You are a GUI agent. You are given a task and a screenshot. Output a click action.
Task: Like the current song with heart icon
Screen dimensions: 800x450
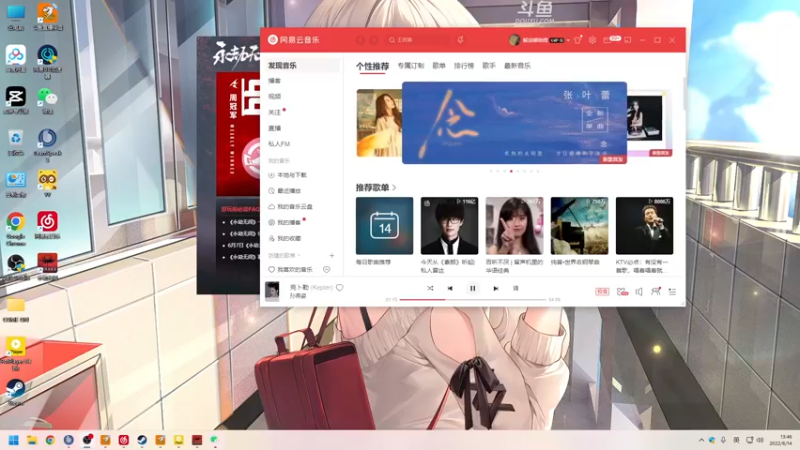click(340, 288)
